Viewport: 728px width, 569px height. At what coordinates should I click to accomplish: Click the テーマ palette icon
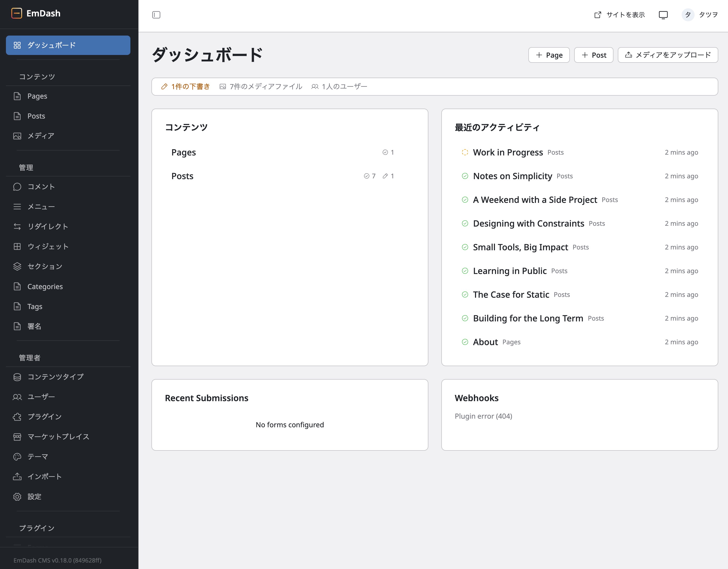click(17, 457)
